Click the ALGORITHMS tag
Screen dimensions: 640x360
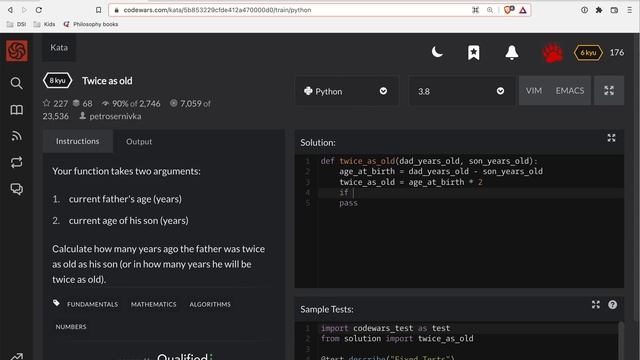coord(210,304)
